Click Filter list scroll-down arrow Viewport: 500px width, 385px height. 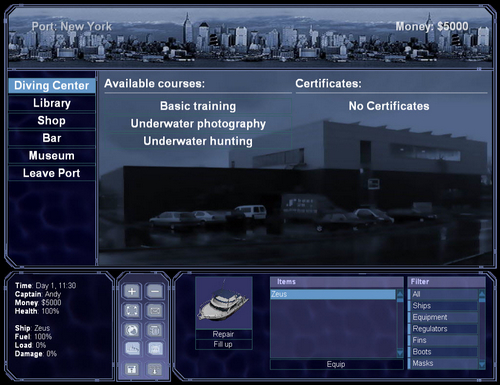tap(482, 365)
